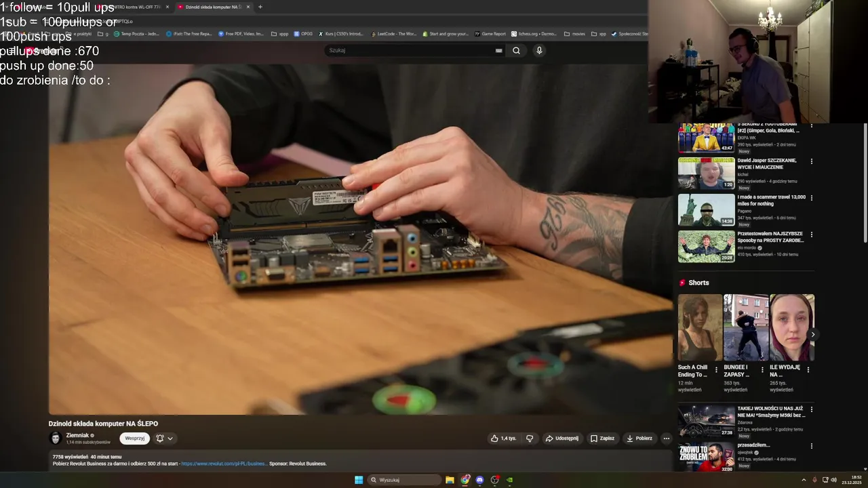Open Start and grow your bookmark
Image resolution: width=868 pixels, height=488 pixels.
446,33
